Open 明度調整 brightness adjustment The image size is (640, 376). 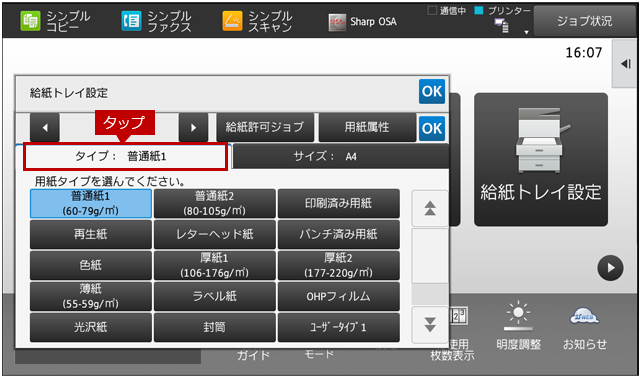[518, 327]
